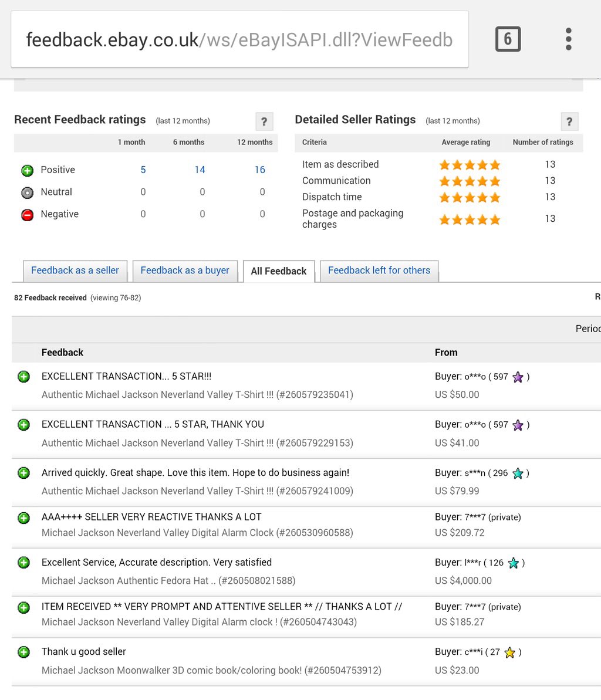Click Buyer 7***7 (private) on $209.72 row

(478, 518)
